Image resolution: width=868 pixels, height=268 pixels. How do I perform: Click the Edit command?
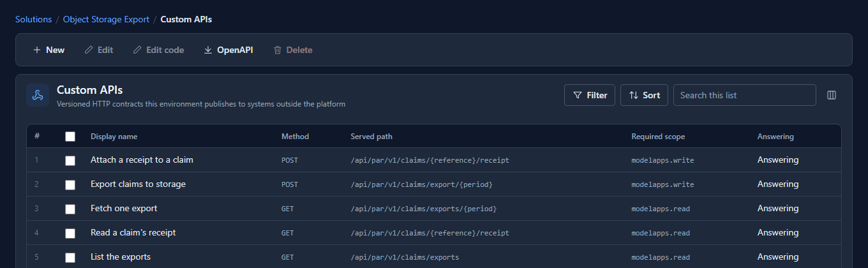99,50
